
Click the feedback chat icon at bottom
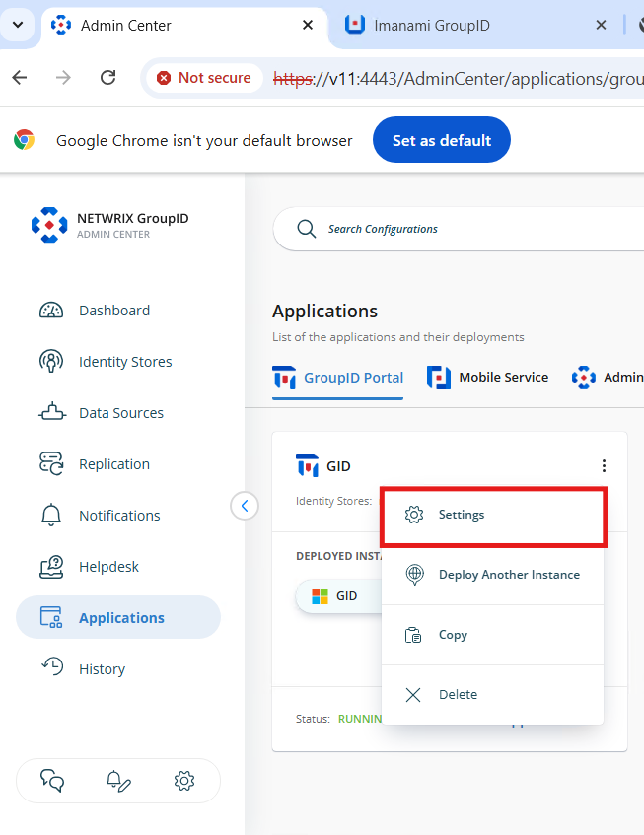[x=51, y=780]
